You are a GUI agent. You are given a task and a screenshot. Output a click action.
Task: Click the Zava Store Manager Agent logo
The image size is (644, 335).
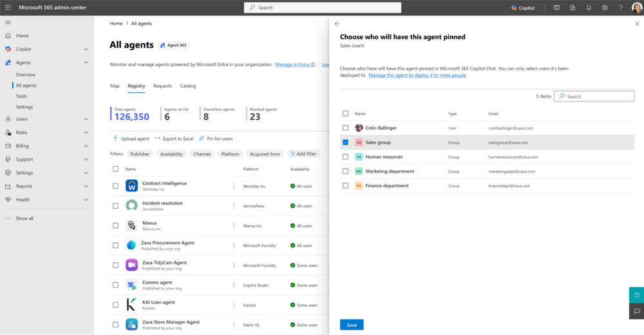[132, 324]
